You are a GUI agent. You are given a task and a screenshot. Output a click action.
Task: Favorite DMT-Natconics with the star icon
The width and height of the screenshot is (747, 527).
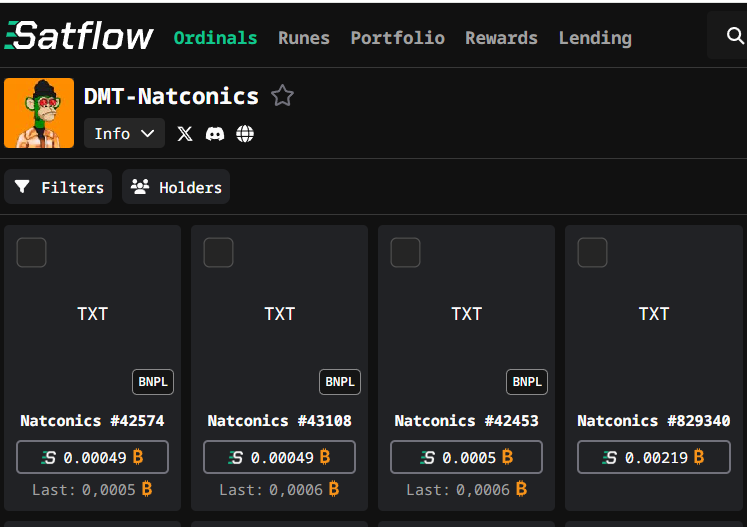tap(283, 95)
